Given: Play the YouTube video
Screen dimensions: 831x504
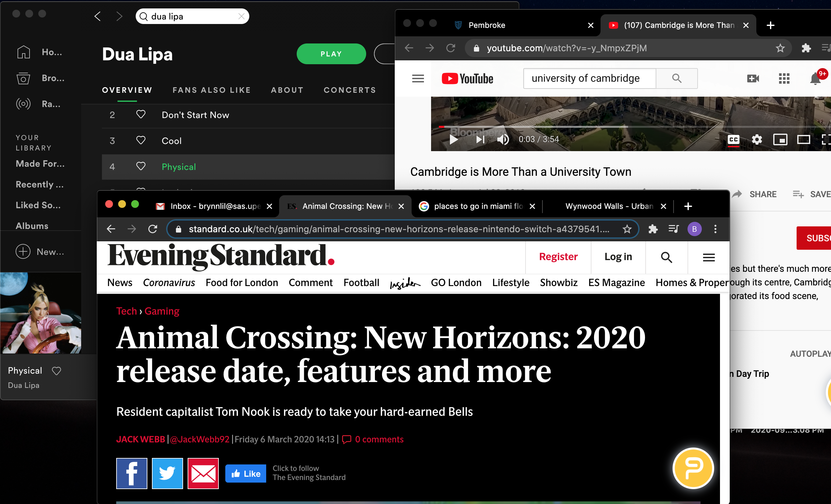Looking at the screenshot, I should (454, 139).
